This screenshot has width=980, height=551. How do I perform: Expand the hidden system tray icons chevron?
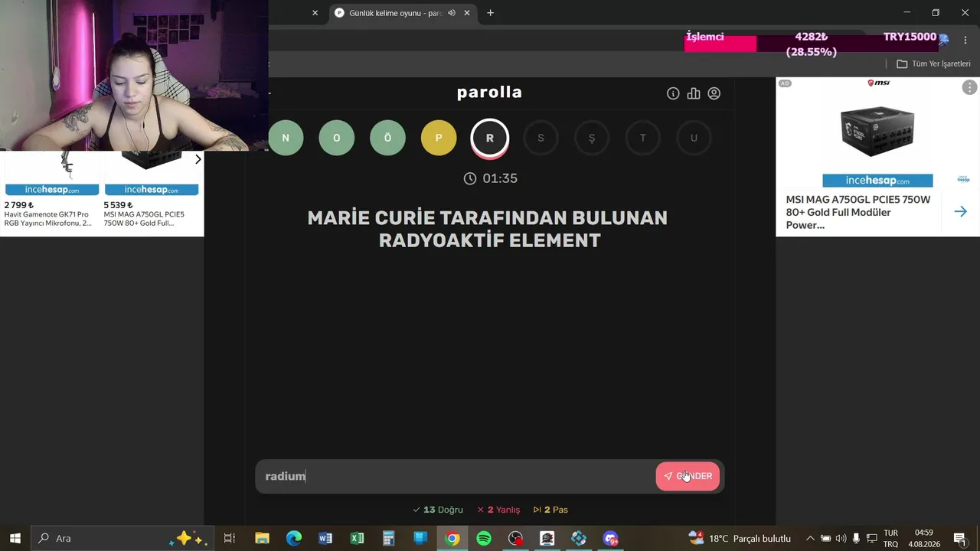pyautogui.click(x=810, y=538)
